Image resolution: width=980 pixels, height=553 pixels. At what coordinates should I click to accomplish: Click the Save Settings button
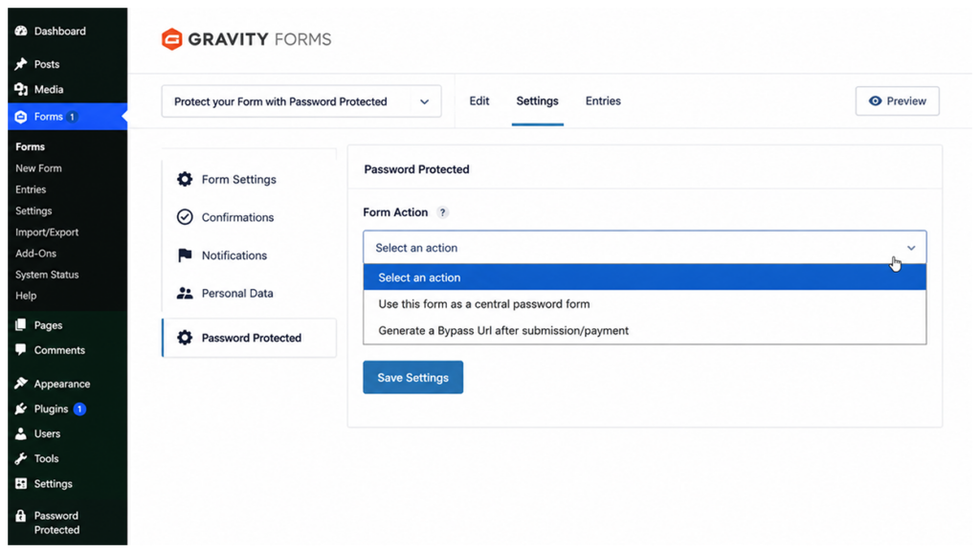tap(412, 377)
